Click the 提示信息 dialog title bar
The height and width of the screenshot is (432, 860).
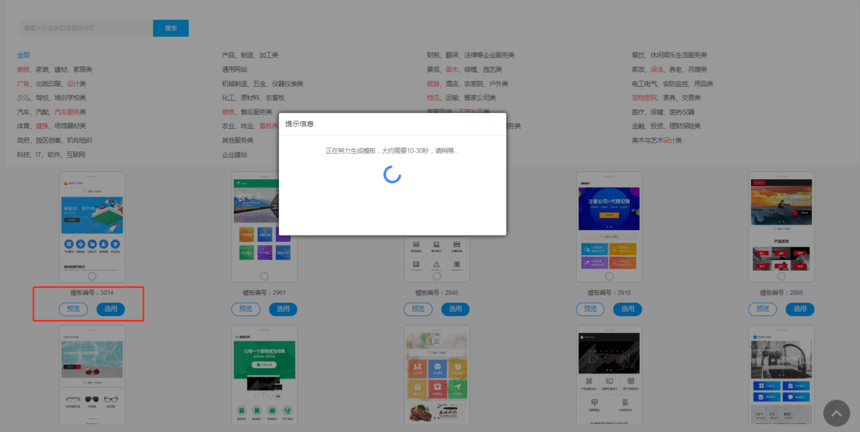pyautogui.click(x=392, y=124)
